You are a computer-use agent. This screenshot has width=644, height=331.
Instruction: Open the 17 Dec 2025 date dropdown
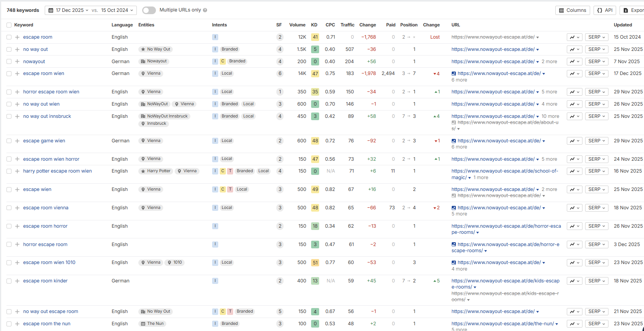point(72,10)
